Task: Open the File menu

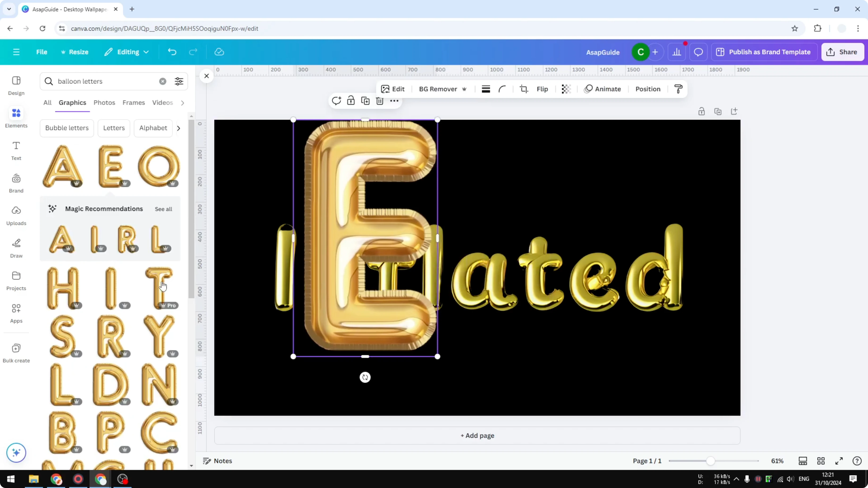Action: pos(42,52)
